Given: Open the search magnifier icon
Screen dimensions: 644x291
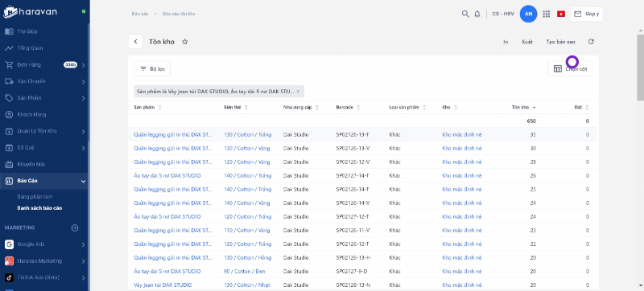Looking at the screenshot, I should (x=465, y=14).
